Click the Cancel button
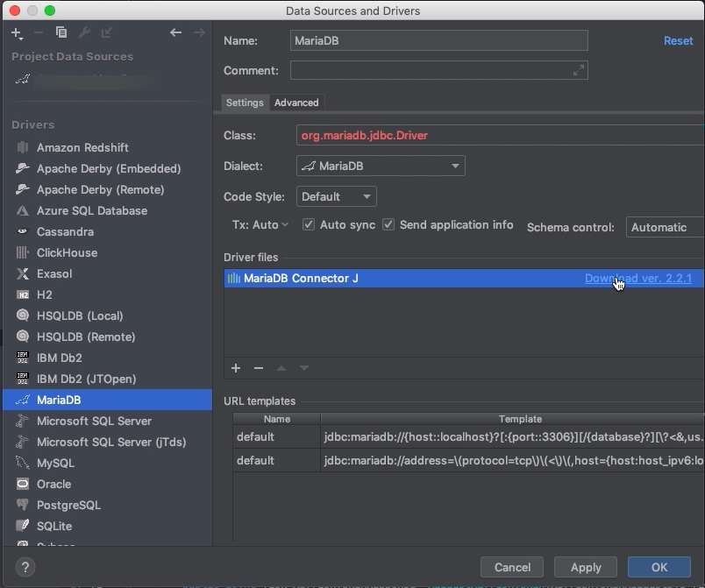This screenshot has width=705, height=588. pyautogui.click(x=512, y=567)
